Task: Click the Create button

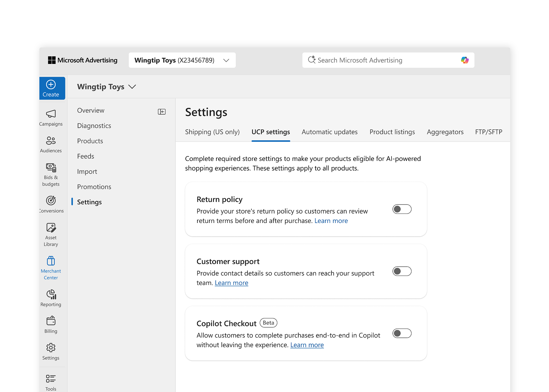Action: pyautogui.click(x=51, y=88)
